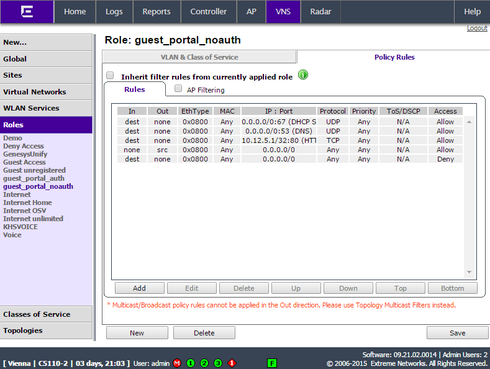Click the Logout link

click(x=477, y=28)
